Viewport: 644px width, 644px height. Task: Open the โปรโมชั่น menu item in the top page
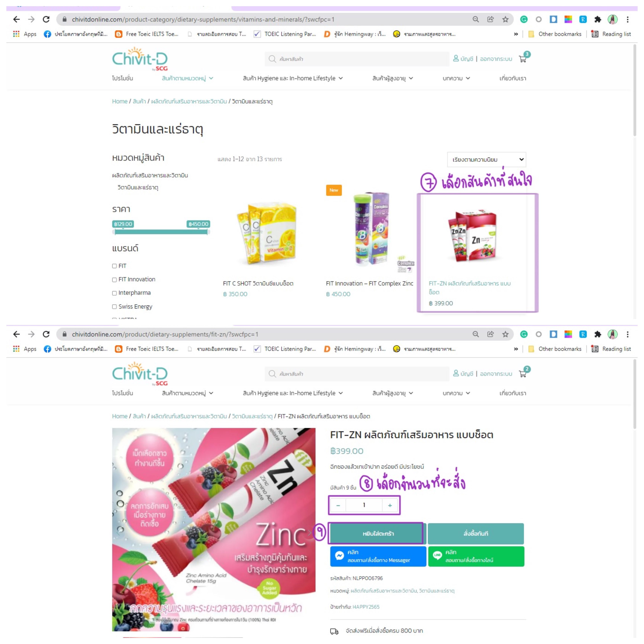point(122,78)
